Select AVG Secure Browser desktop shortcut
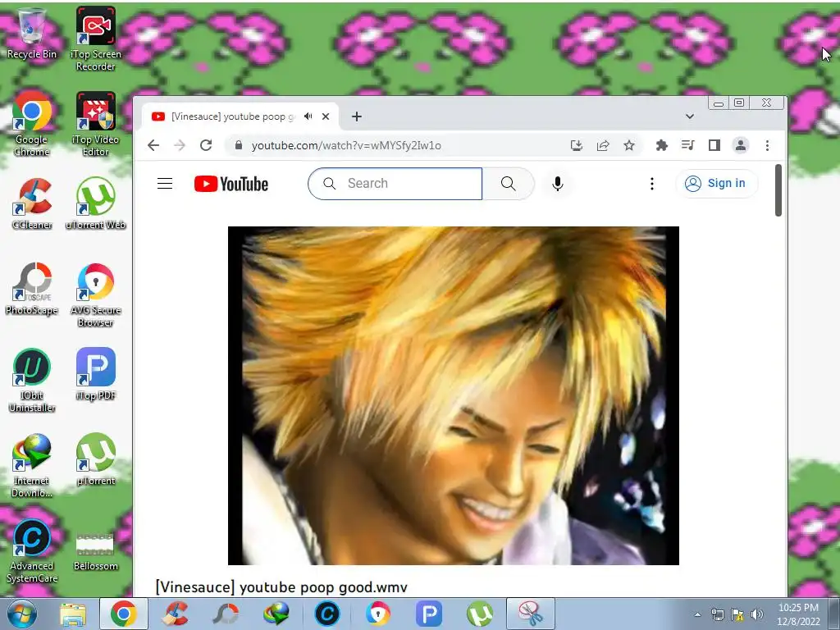This screenshot has height=630, width=840. [x=95, y=294]
